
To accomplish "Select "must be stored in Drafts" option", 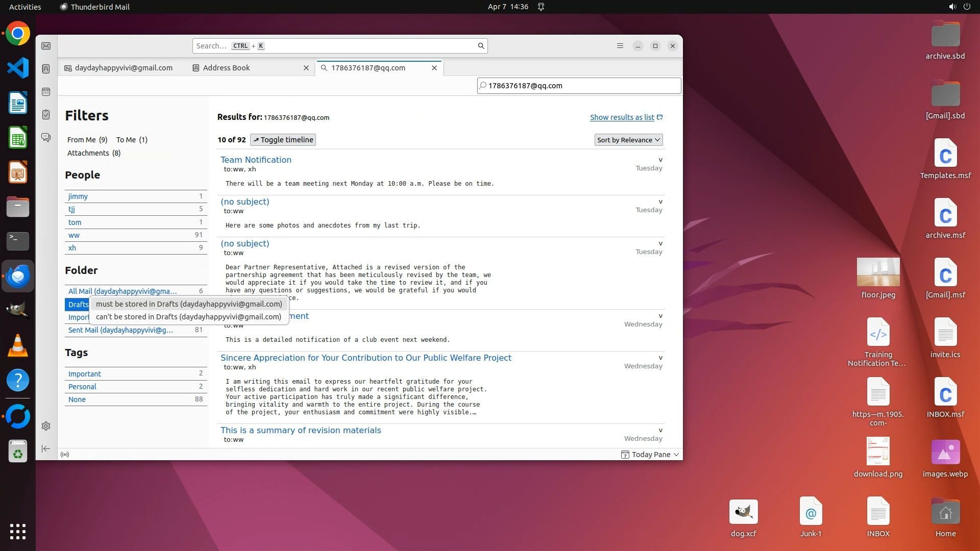I will click(x=189, y=304).
